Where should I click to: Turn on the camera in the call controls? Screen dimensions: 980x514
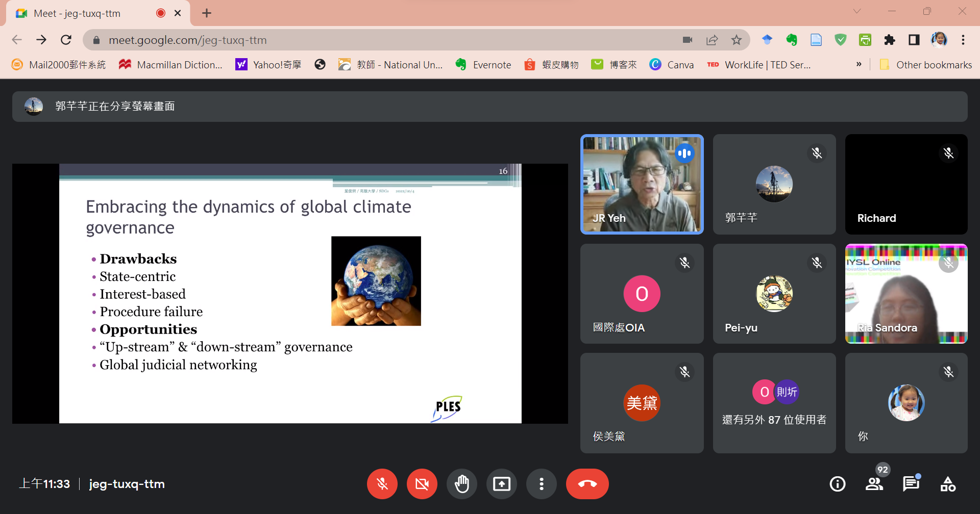point(422,483)
